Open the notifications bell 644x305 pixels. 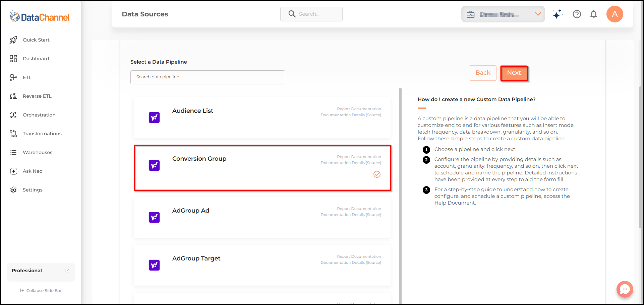(x=594, y=14)
